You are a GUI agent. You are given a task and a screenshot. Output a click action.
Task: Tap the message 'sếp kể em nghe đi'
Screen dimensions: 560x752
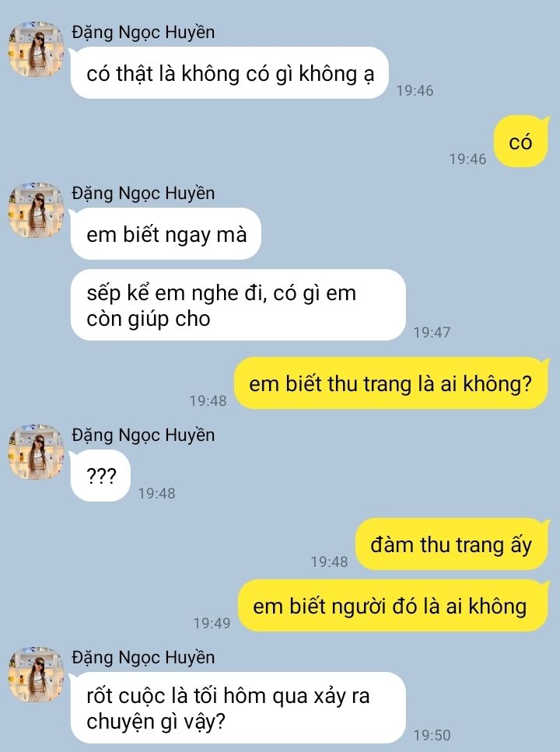click(238, 305)
